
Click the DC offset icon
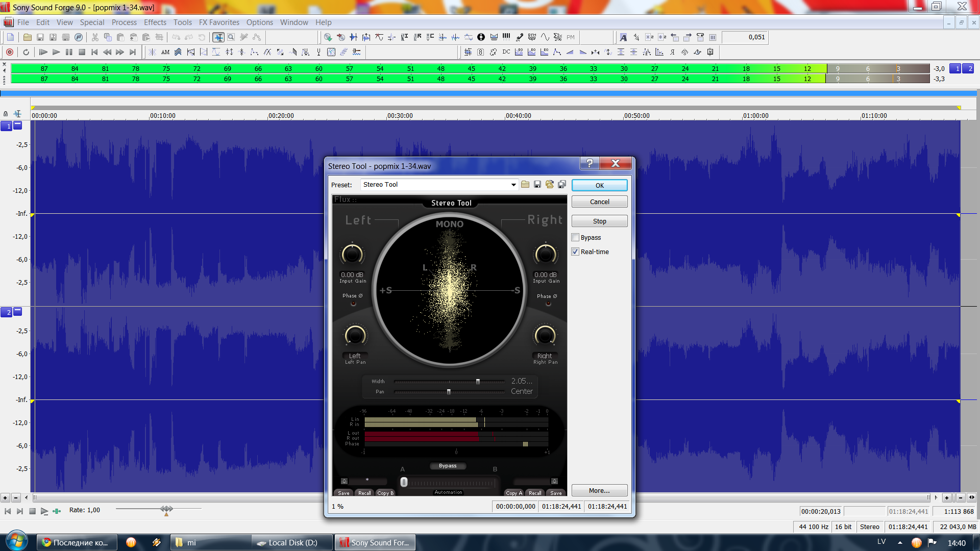point(506,52)
